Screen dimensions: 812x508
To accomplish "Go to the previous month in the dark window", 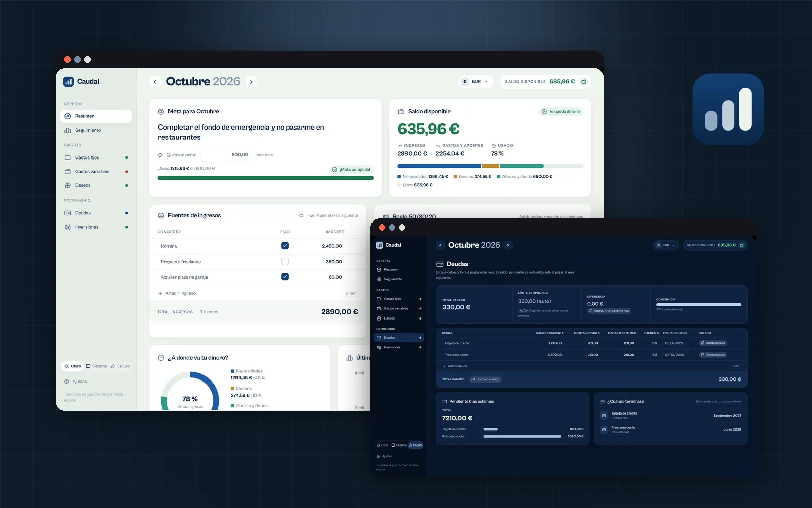I will tap(441, 245).
